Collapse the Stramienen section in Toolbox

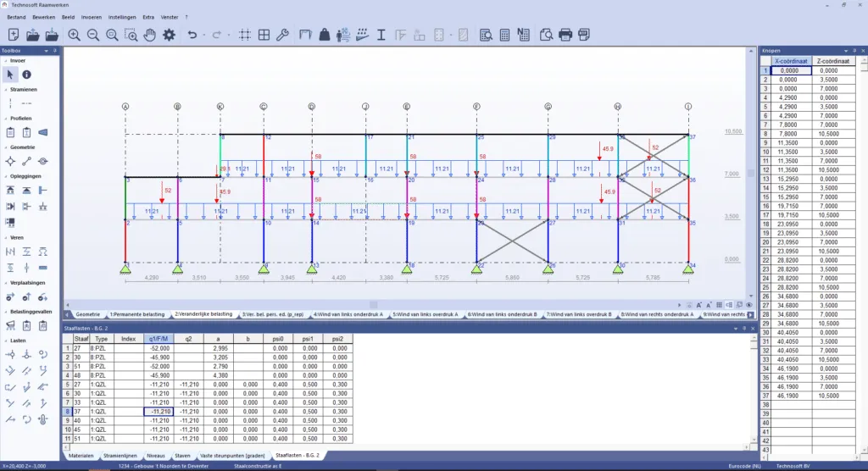click(x=6, y=89)
